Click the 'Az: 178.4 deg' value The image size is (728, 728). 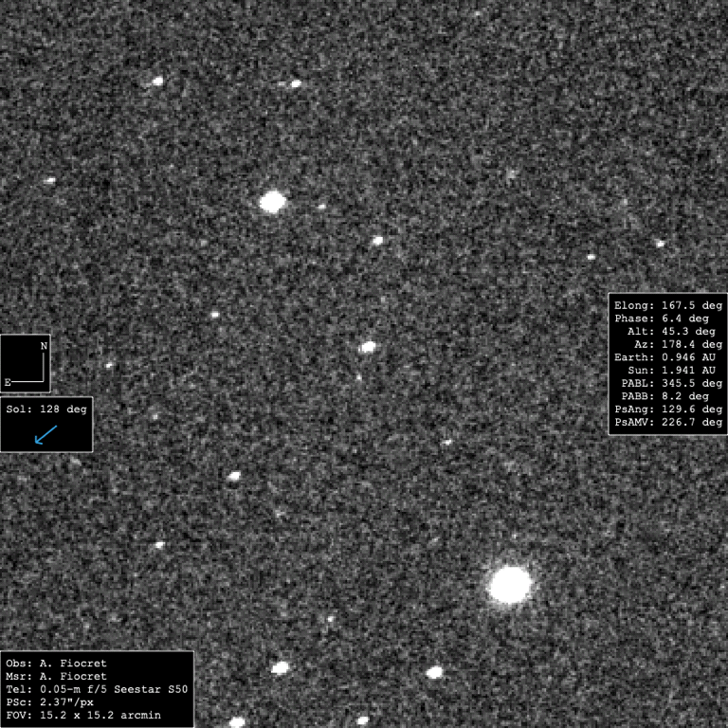pos(679,344)
